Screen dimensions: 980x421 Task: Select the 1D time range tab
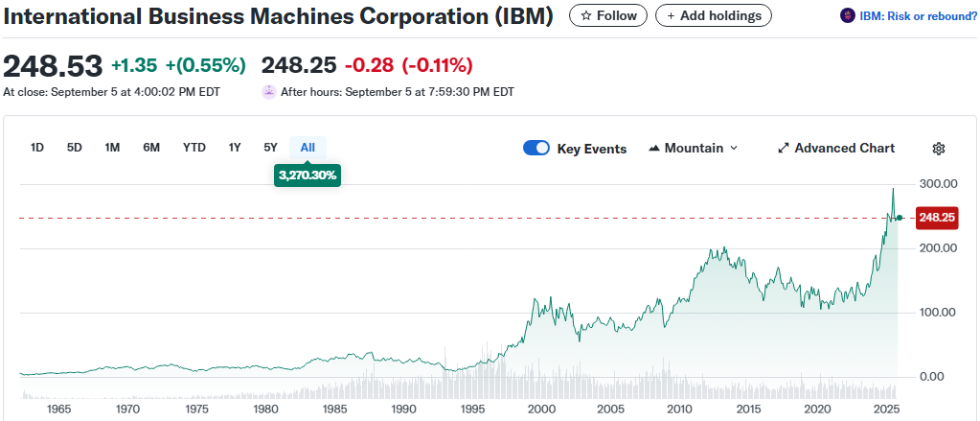pyautogui.click(x=37, y=148)
